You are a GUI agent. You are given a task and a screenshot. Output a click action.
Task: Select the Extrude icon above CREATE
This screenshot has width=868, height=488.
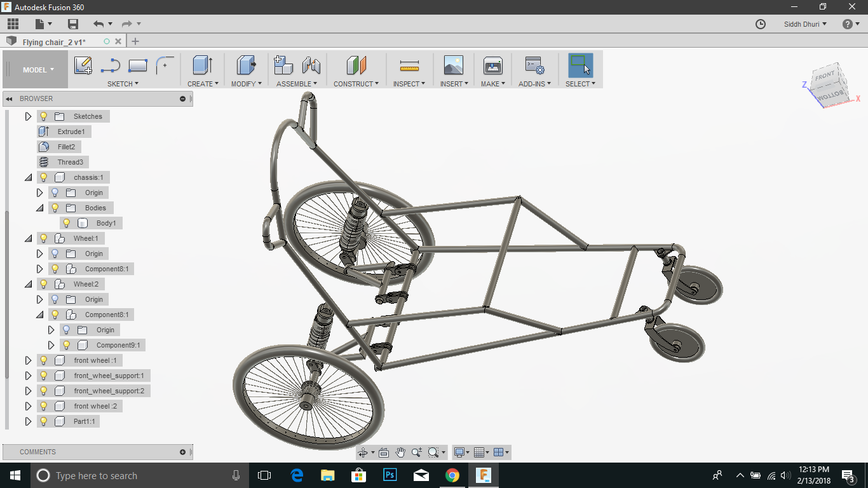point(202,65)
